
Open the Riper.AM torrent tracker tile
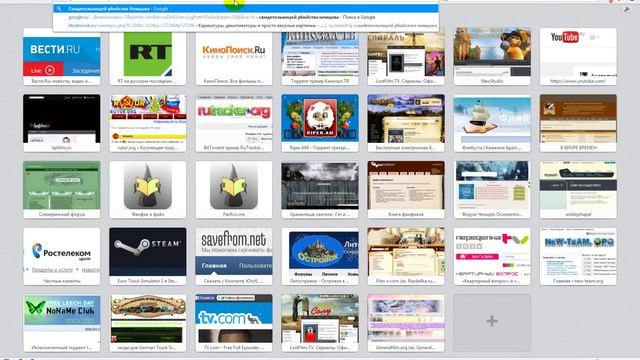click(320, 123)
